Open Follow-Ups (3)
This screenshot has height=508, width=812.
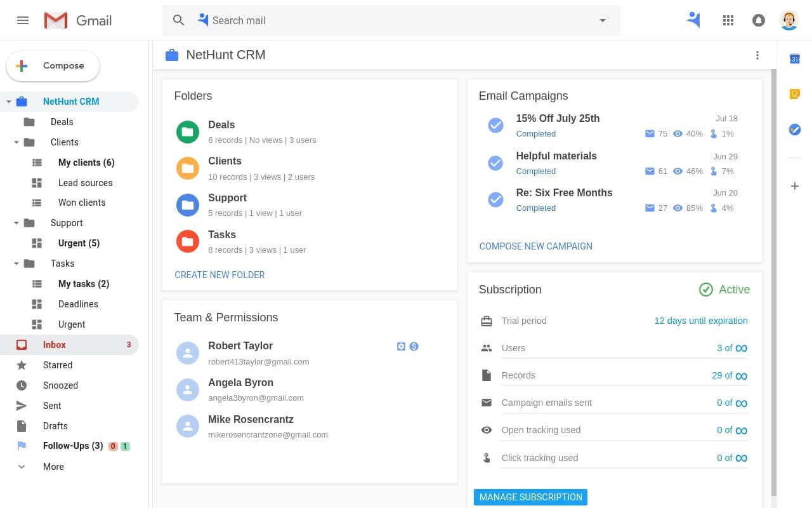pos(73,446)
